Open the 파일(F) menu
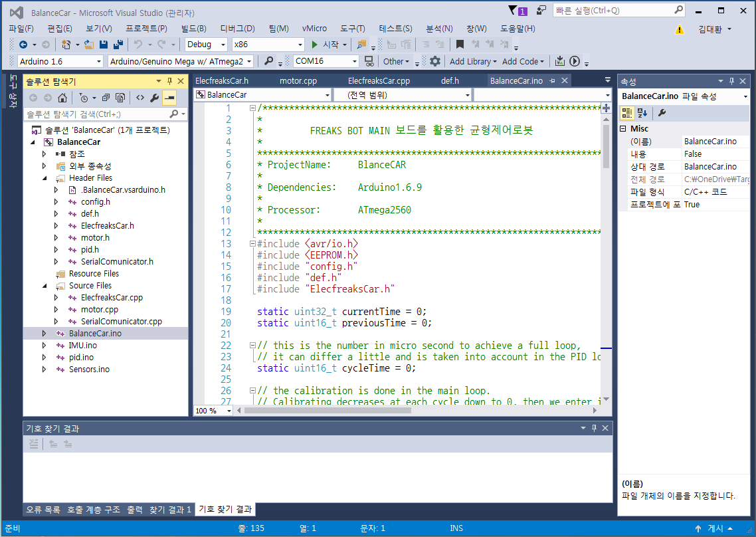 coord(21,29)
